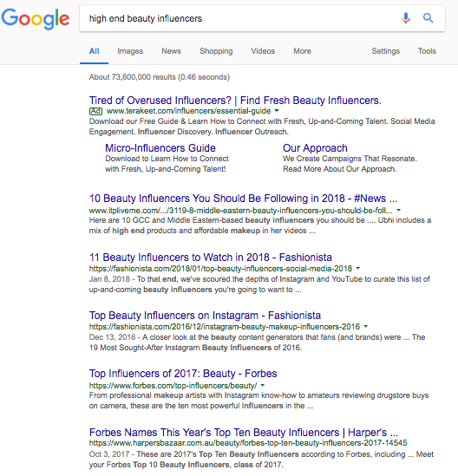The width and height of the screenshot is (458, 476).
Task: Click 'About 73,600,000 results' stats text
Action: 159,77
